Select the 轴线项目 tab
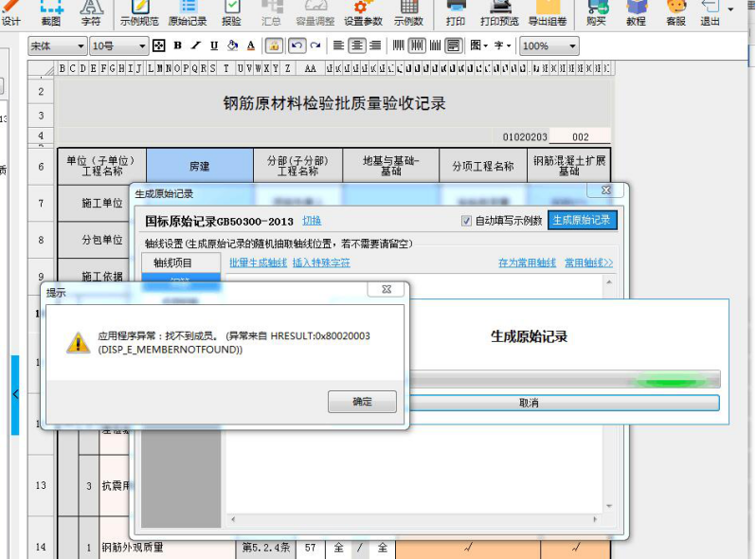756x560 pixels. point(172,262)
